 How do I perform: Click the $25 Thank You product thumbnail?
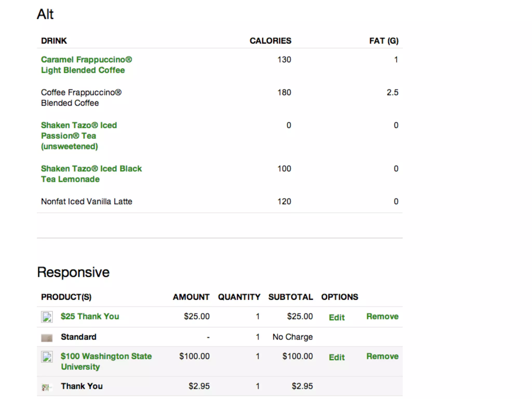click(x=47, y=317)
